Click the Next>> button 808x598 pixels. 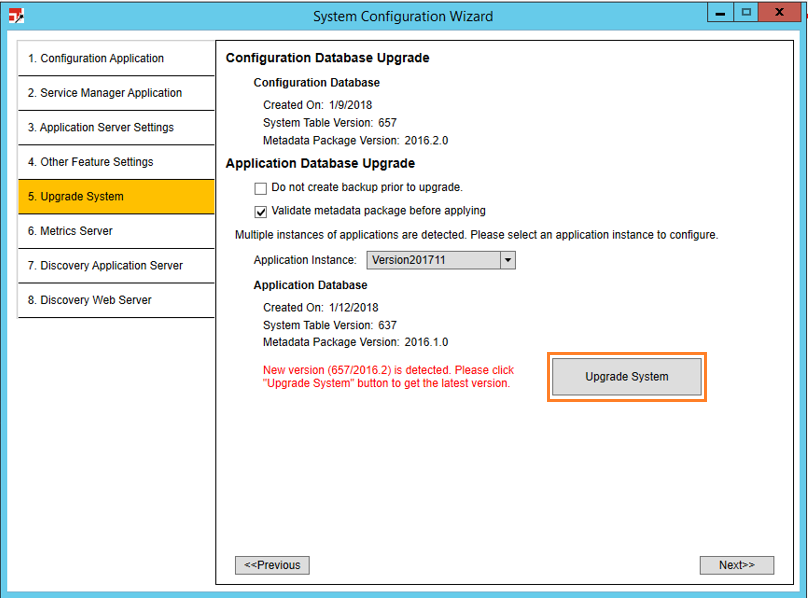pos(736,565)
